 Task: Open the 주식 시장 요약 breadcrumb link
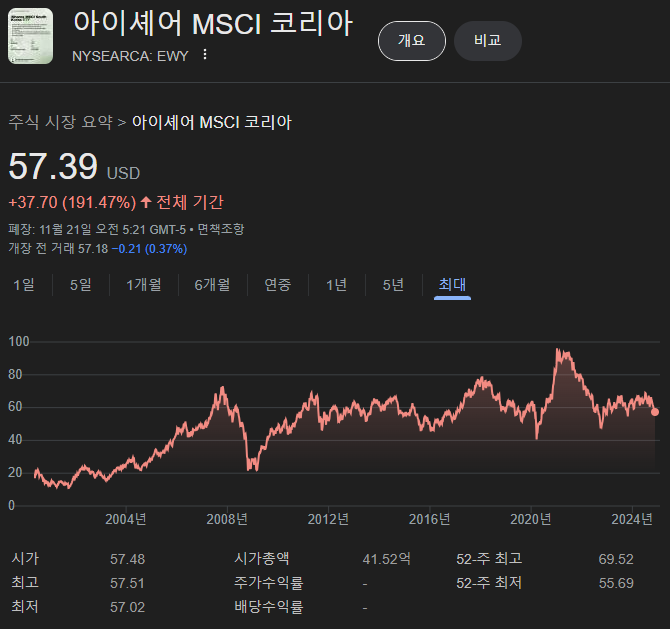[60, 122]
